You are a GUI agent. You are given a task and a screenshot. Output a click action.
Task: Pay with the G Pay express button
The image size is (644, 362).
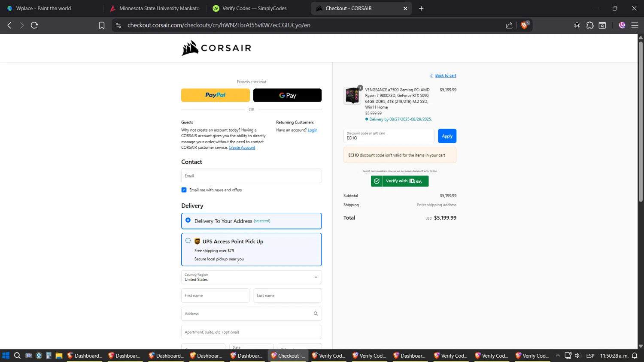tap(287, 95)
